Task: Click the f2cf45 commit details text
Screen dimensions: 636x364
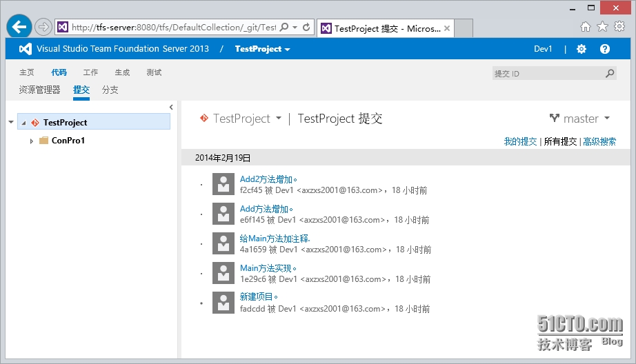Action: point(333,190)
